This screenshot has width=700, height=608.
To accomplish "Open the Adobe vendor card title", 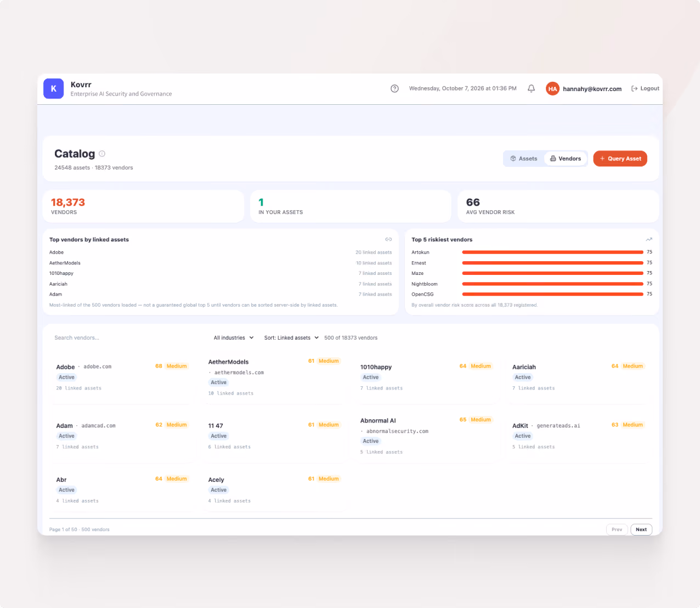I will [65, 367].
